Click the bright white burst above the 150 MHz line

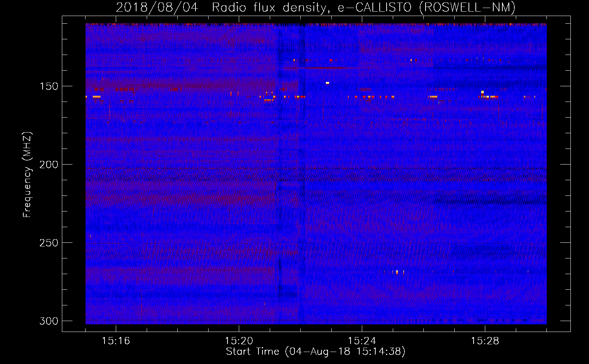point(327,83)
